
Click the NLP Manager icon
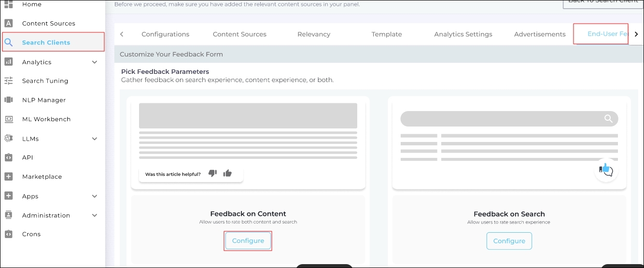(x=8, y=100)
